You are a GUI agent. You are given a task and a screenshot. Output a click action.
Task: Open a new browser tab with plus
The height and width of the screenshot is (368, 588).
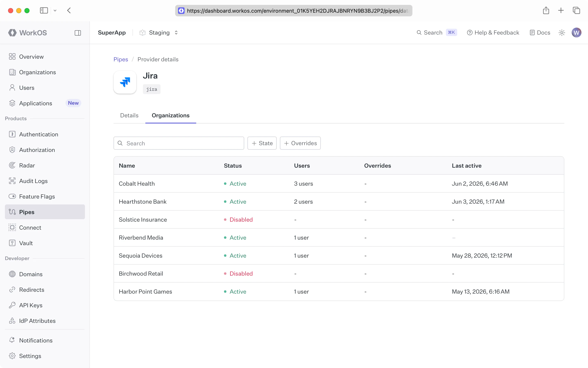[x=561, y=10]
